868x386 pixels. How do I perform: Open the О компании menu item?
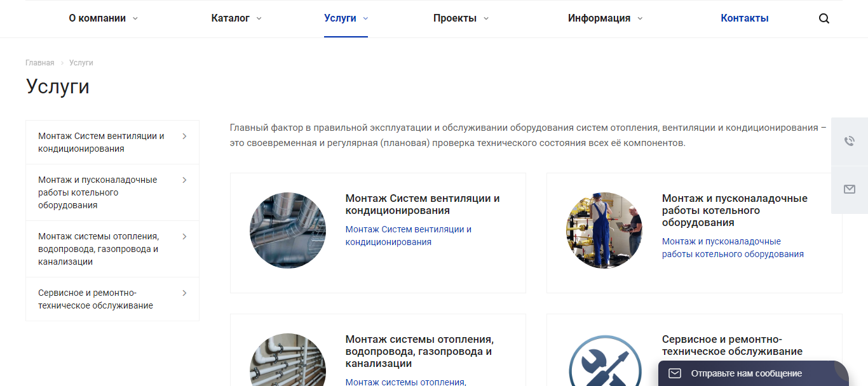97,18
